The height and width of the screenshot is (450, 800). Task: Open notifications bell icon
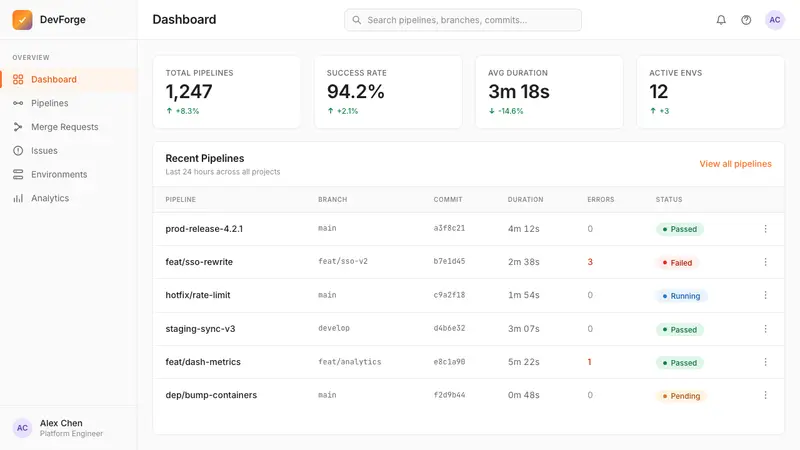(721, 20)
